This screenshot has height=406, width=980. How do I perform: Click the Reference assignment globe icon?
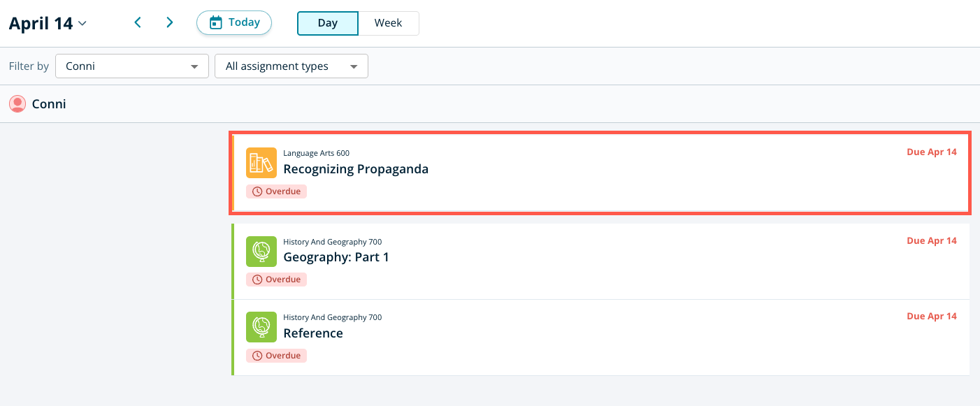261,327
